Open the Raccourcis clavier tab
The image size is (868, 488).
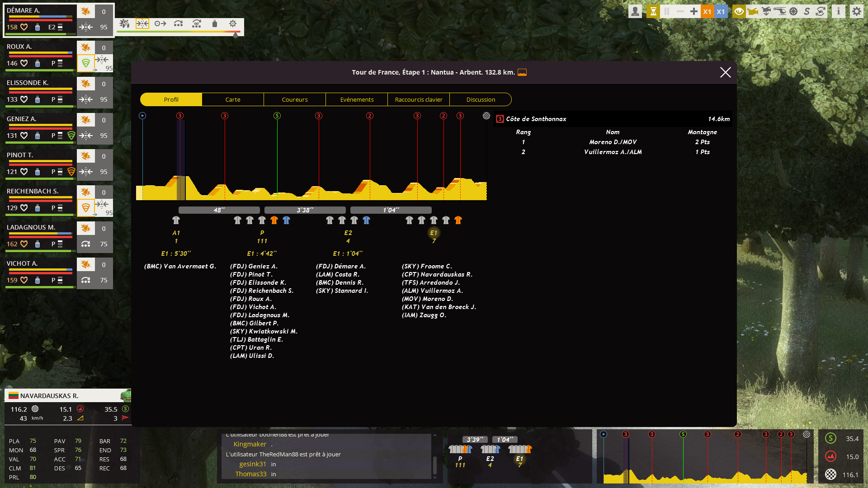click(419, 99)
